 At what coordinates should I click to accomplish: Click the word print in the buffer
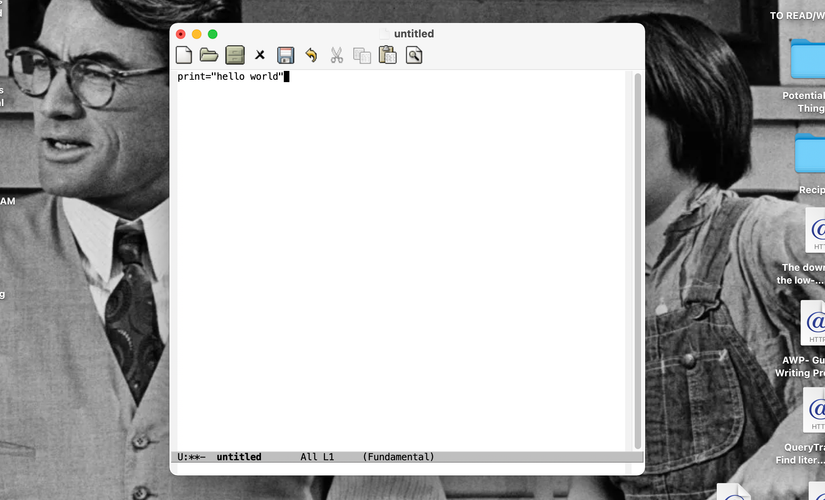coord(190,77)
